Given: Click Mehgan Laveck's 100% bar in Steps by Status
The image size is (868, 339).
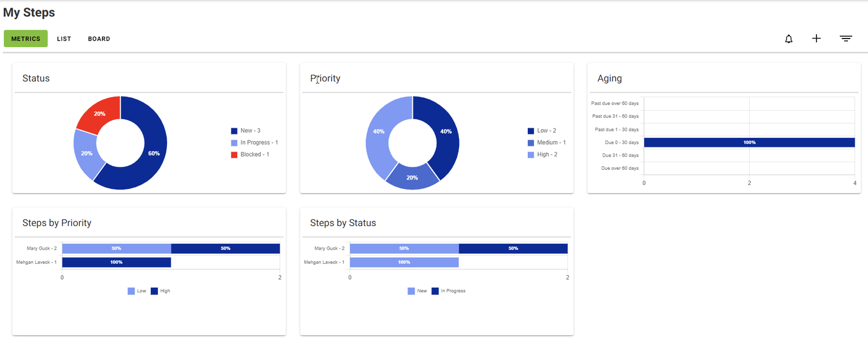Looking at the screenshot, I should pos(404,263).
